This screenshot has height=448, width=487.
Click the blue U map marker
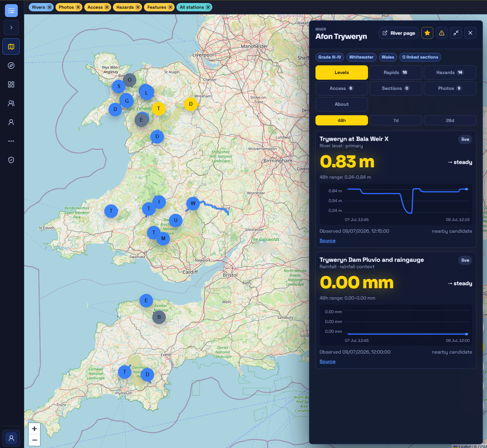[176, 221]
